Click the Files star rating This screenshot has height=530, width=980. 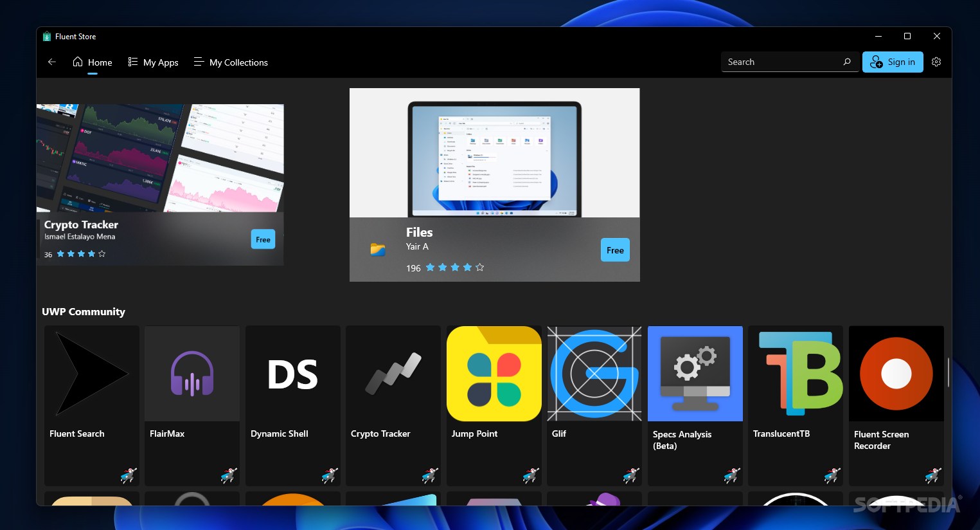454,268
